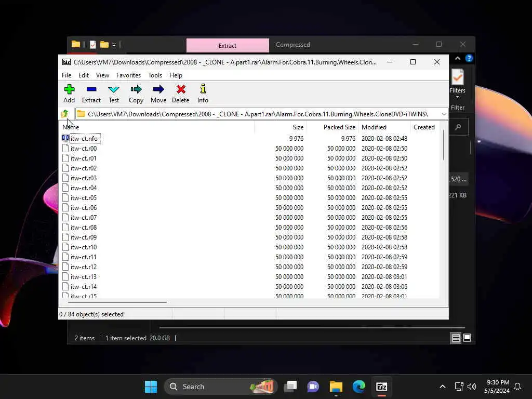Click the horizontal scrollbar under file list
The height and width of the screenshot is (399, 532).
coord(117,302)
